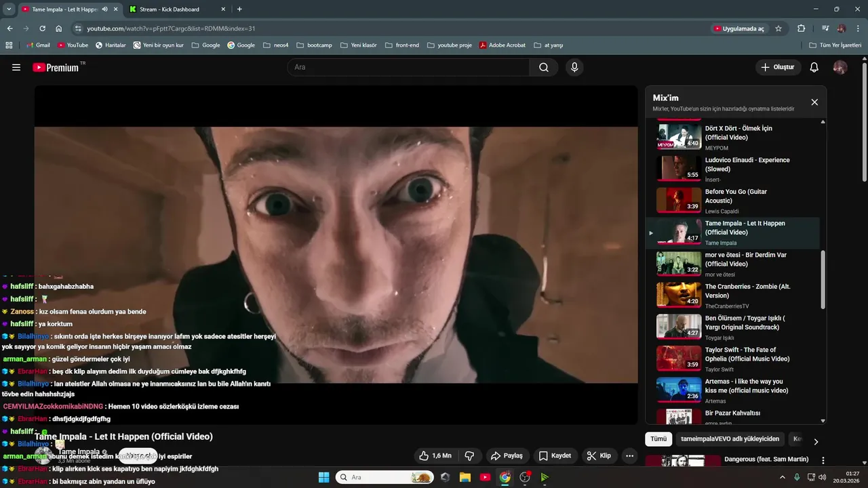Click the Windows taskbar search box

click(x=384, y=477)
